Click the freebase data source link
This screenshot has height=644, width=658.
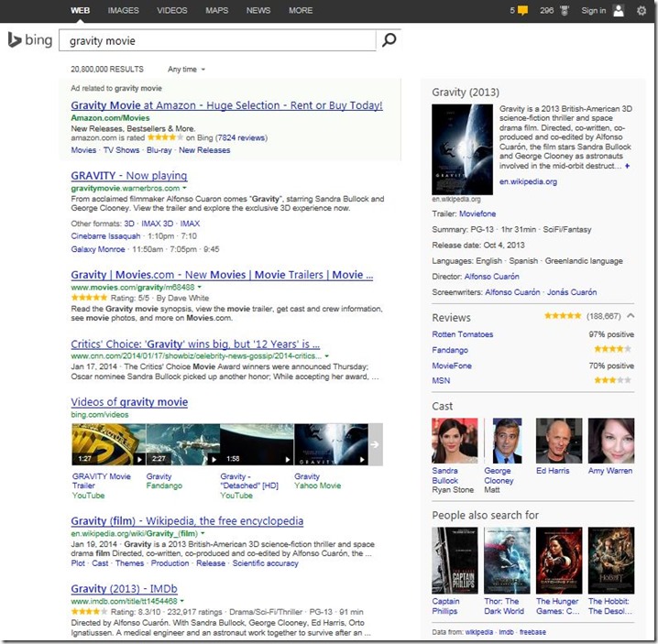point(532,632)
